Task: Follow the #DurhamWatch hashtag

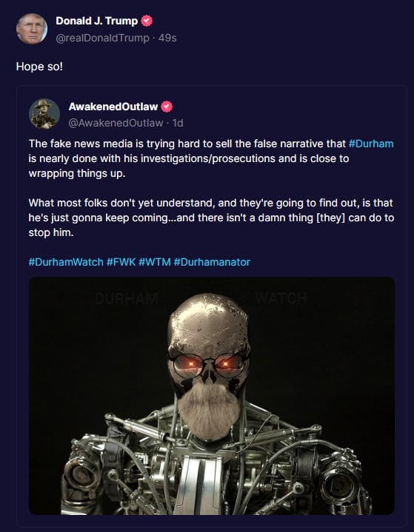Action: [66, 262]
